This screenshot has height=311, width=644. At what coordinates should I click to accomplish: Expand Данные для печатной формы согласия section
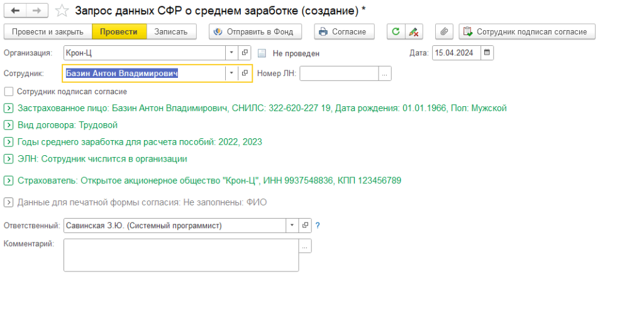(x=8, y=202)
